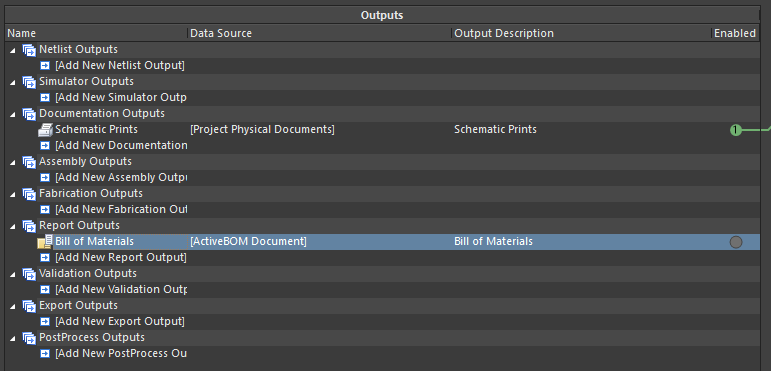Click the Add New Assembly Output arrow icon

[45, 178]
